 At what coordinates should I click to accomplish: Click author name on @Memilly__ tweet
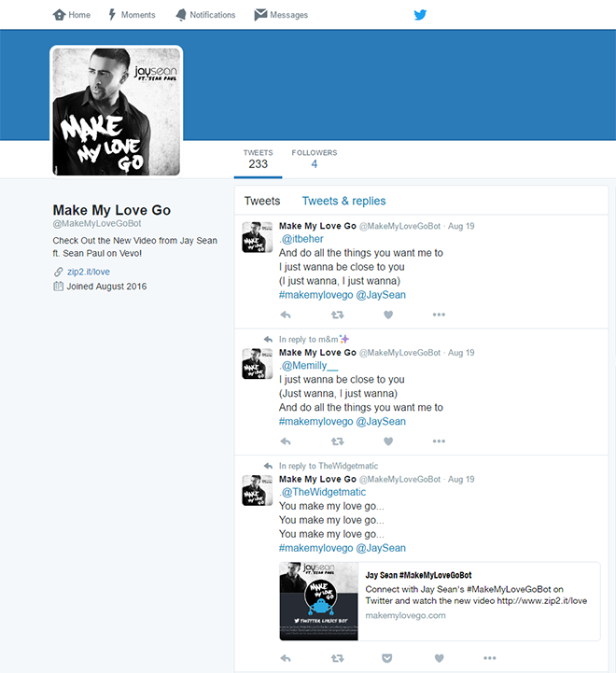point(317,353)
